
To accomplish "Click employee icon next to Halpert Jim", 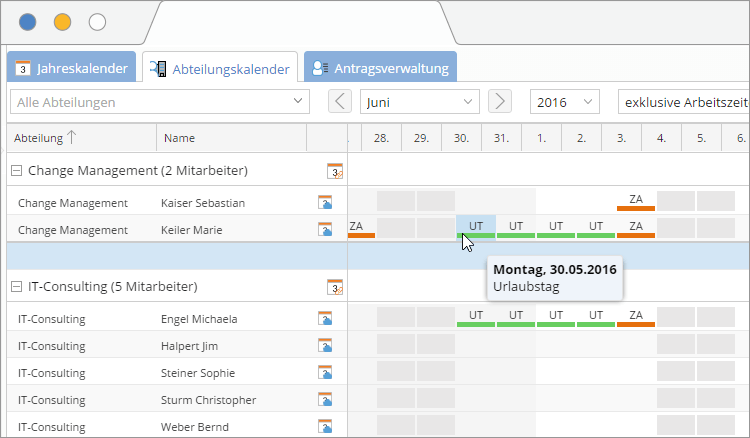I will 325,346.
